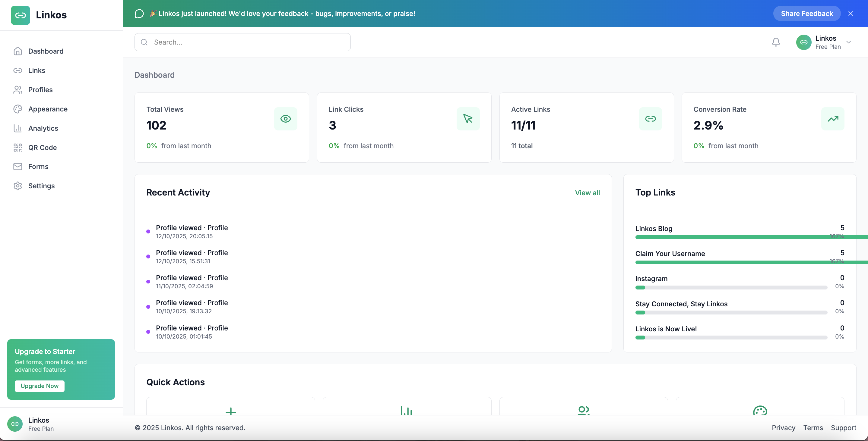Click the plus icon in Quick Actions

(x=231, y=411)
